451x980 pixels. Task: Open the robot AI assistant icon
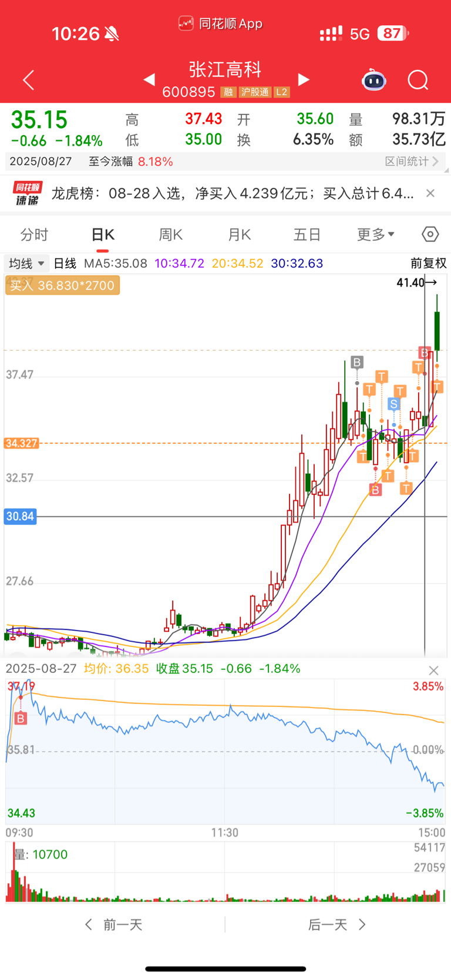click(374, 80)
